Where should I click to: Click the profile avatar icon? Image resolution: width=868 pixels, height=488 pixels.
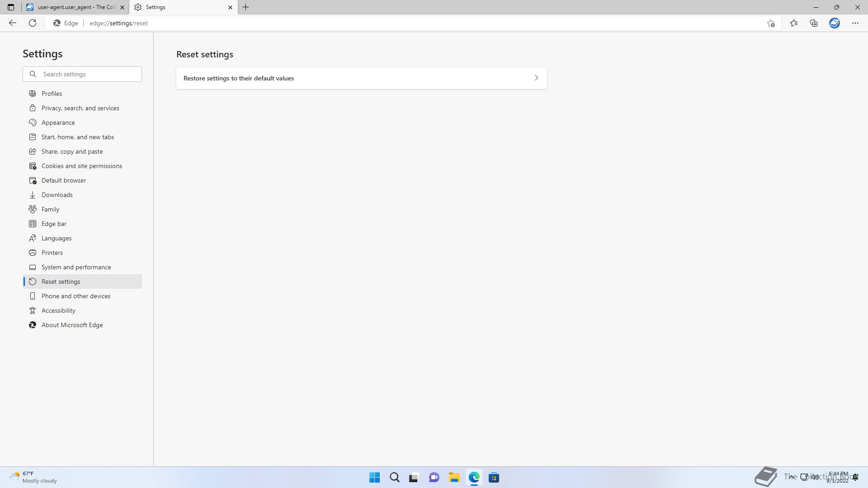(835, 23)
